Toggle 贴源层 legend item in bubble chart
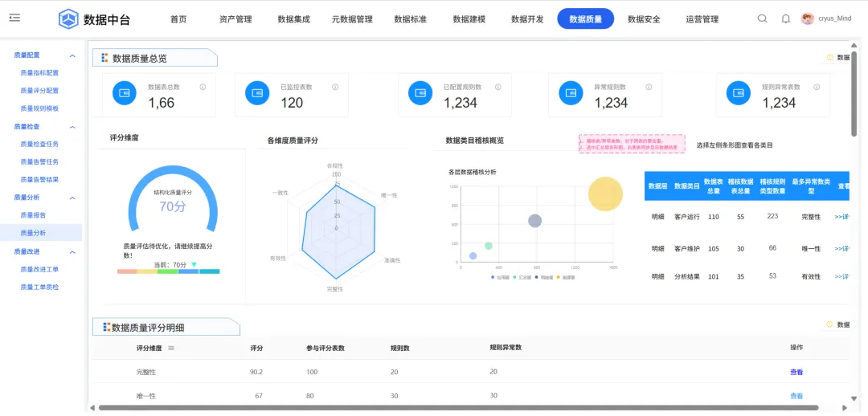Image resolution: width=868 pixels, height=416 pixels. (566, 276)
